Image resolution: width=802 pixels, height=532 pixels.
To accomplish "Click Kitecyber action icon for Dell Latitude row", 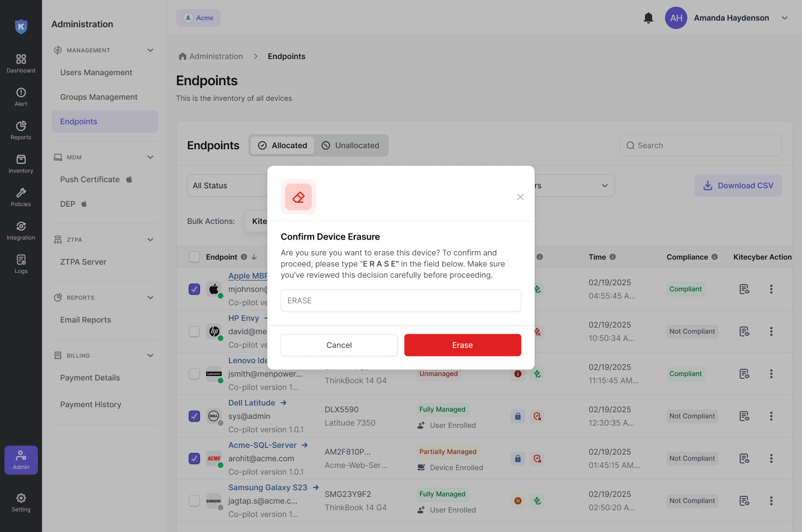I will (x=744, y=416).
